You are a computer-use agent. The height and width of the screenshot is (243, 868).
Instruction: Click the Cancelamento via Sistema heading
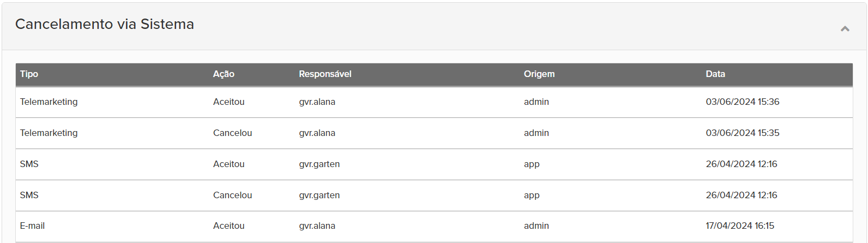105,24
